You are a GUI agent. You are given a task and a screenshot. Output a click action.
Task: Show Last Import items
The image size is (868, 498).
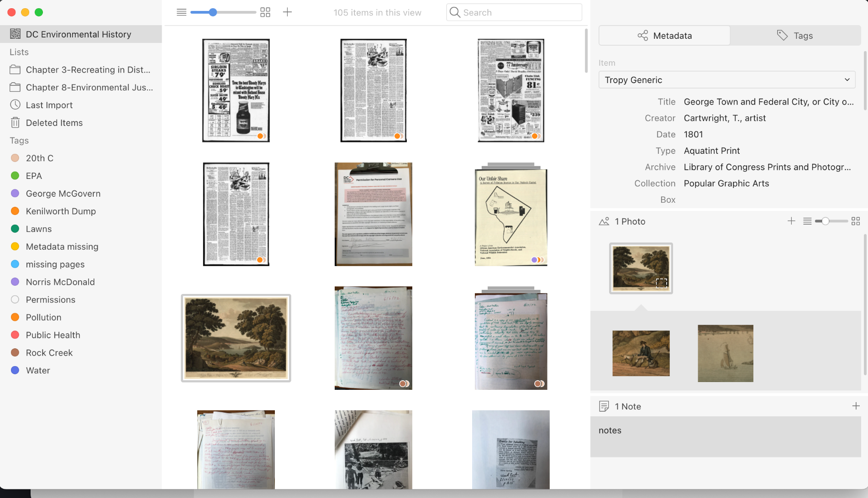(81, 105)
